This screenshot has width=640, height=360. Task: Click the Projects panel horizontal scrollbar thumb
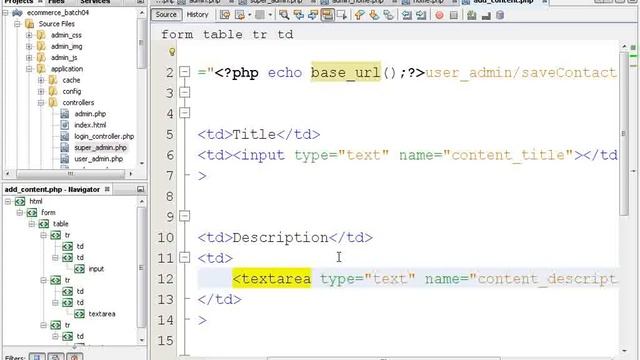(70, 173)
